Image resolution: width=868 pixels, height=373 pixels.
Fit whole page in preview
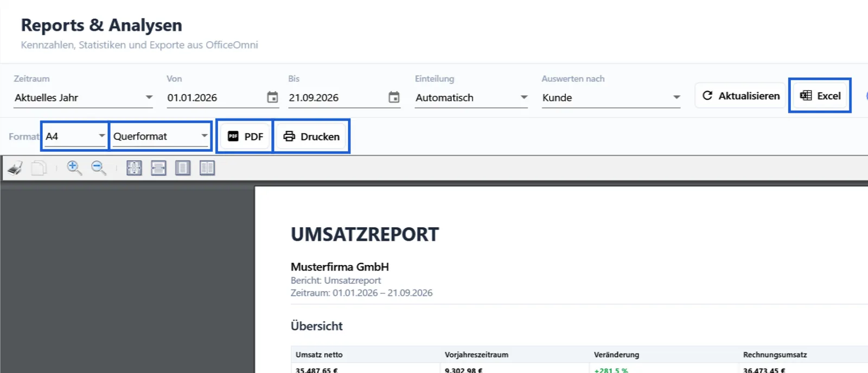pyautogui.click(x=134, y=169)
